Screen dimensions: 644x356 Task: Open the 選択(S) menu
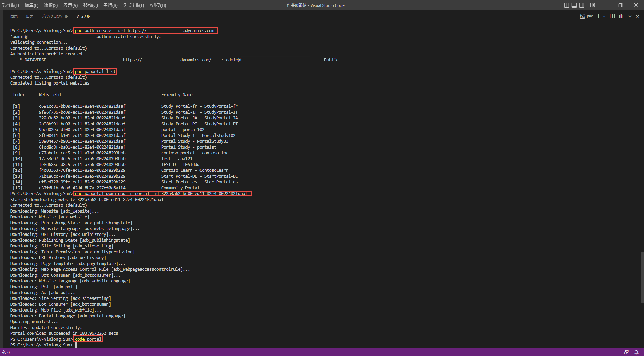pyautogui.click(x=51, y=5)
